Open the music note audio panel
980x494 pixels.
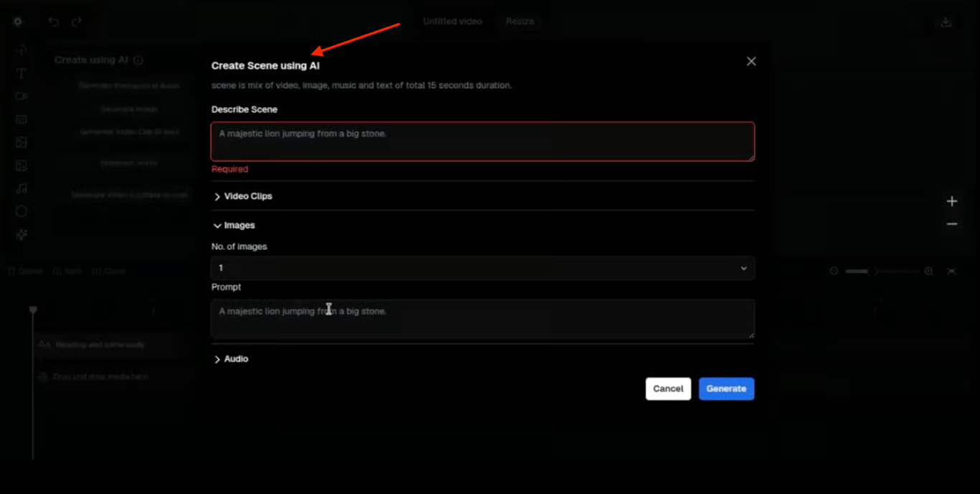point(22,189)
